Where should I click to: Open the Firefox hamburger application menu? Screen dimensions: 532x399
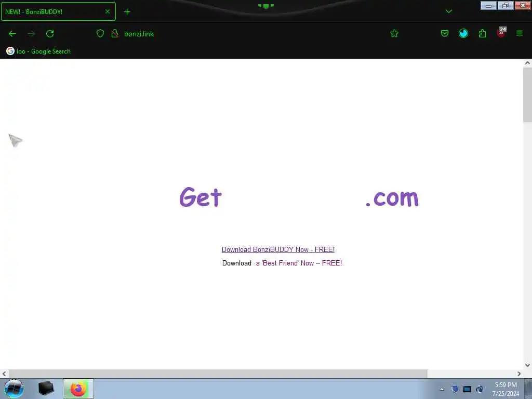pyautogui.click(x=520, y=33)
